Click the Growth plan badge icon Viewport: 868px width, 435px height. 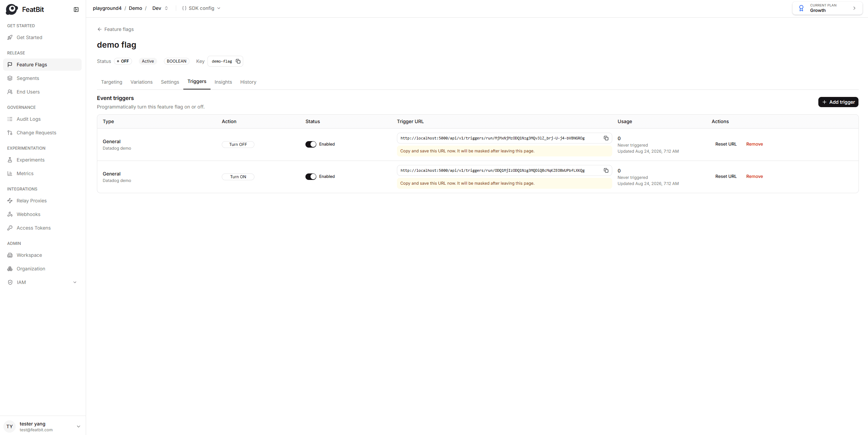801,8
